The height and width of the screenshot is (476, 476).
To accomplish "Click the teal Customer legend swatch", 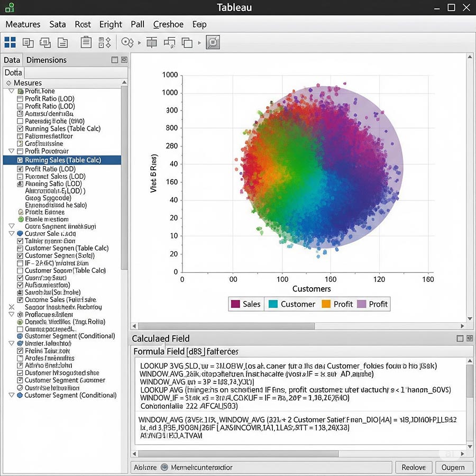I will tap(273, 304).
